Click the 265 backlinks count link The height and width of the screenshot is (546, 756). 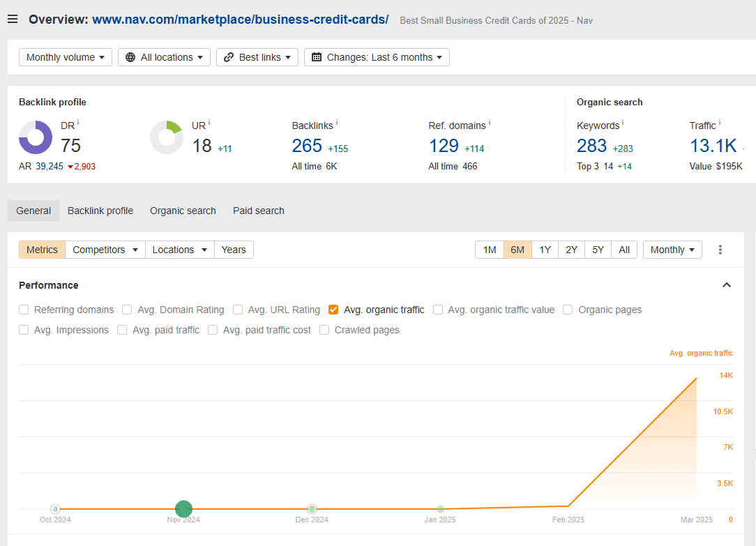(x=307, y=146)
